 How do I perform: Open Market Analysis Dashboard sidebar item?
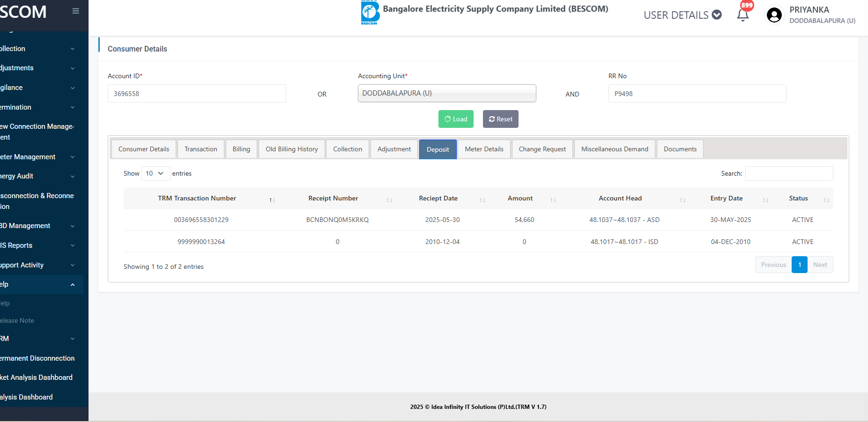coord(37,378)
